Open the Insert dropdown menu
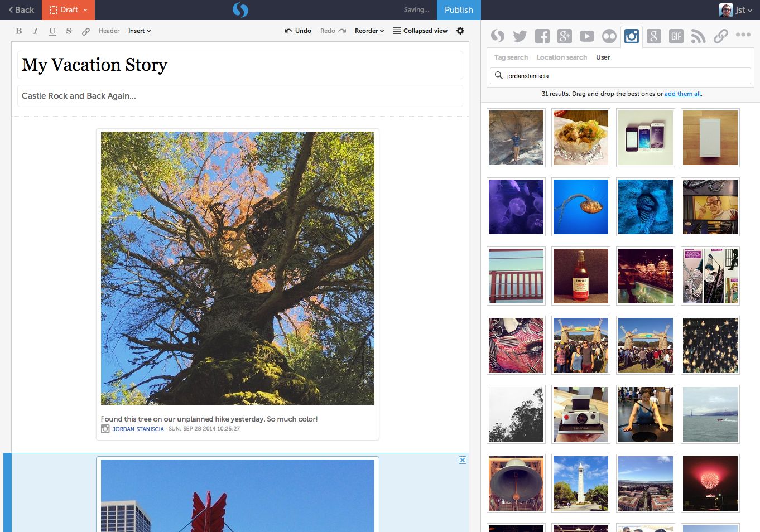Image resolution: width=760 pixels, height=532 pixels. pos(140,31)
